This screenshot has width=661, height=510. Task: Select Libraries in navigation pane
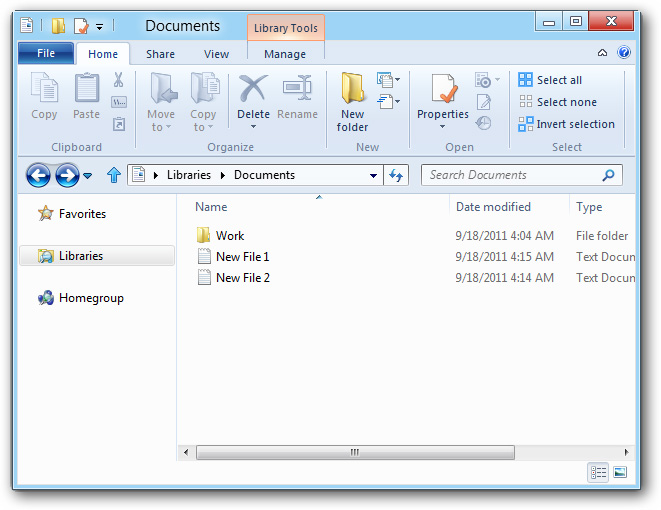coord(97,256)
